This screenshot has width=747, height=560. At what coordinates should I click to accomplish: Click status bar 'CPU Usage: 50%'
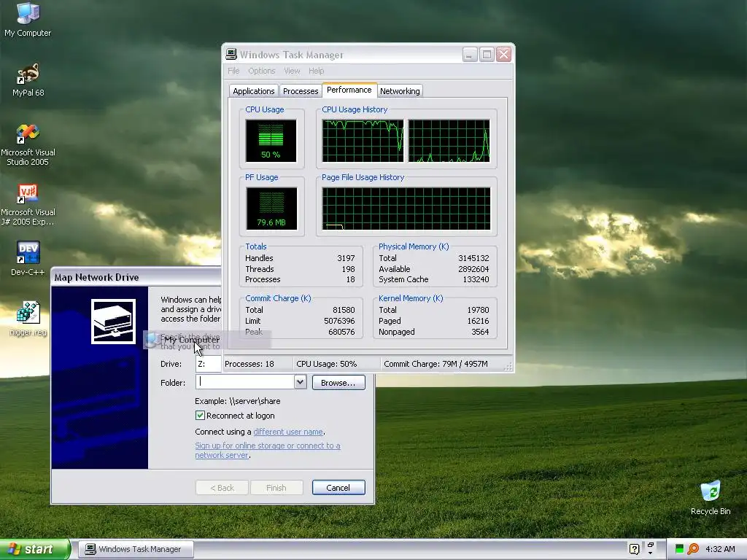click(326, 364)
